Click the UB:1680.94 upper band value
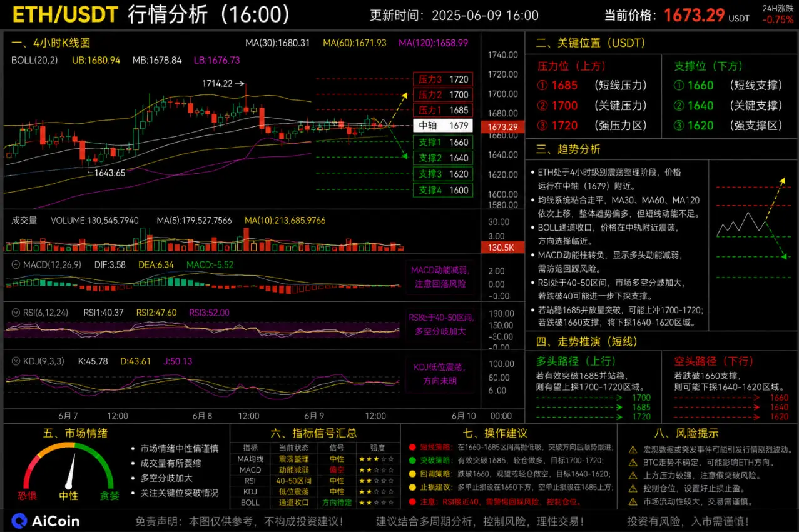The height and width of the screenshot is (532, 799). [x=96, y=61]
